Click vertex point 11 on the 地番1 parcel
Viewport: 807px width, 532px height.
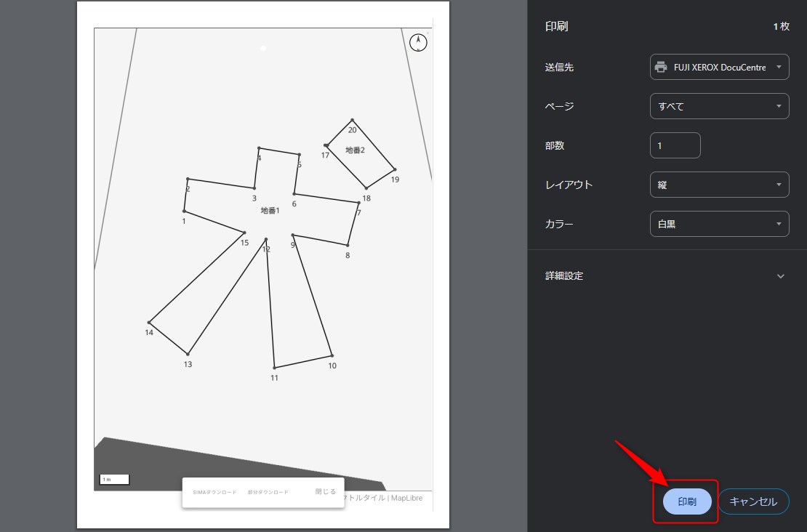pos(274,368)
